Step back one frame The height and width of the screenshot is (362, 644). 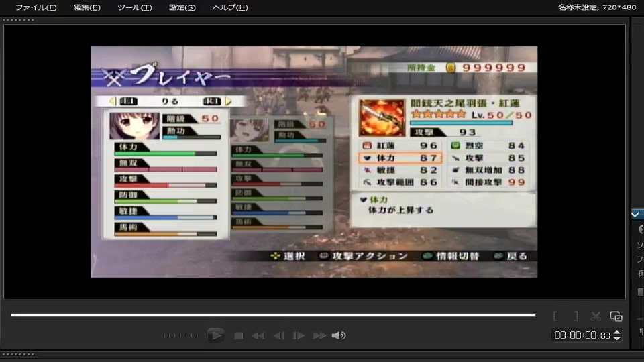(x=279, y=336)
